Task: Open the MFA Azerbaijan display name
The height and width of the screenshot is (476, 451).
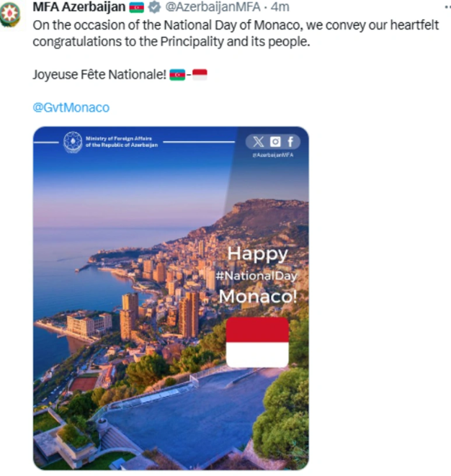Action: click(x=79, y=8)
